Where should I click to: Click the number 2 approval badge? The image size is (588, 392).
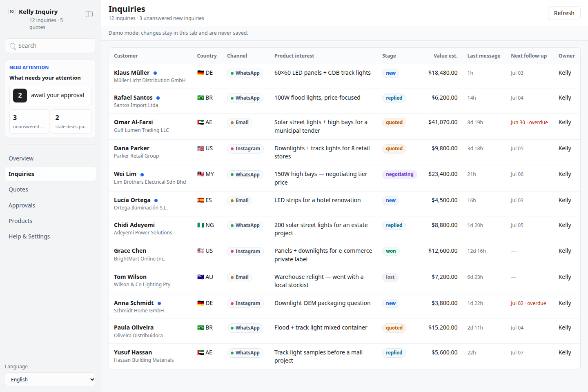20,96
